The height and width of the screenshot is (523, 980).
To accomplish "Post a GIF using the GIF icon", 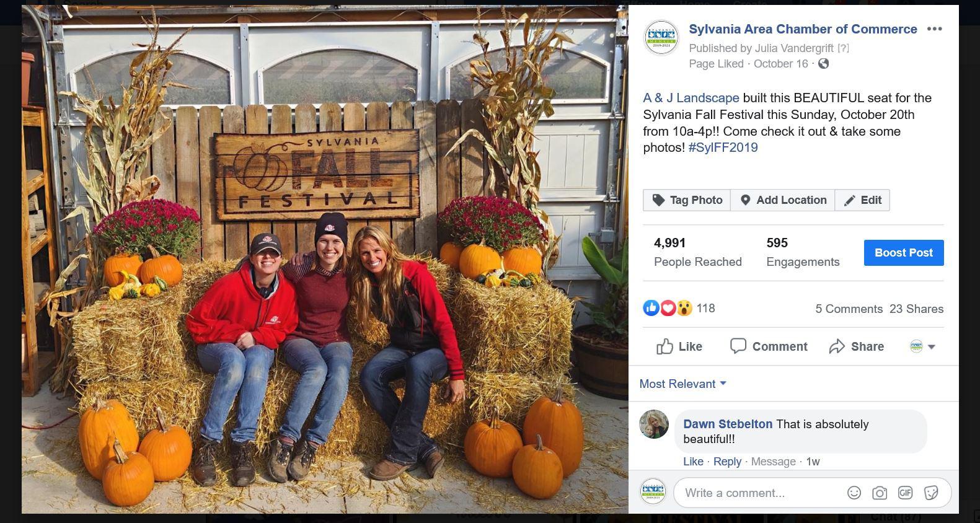I will (x=905, y=493).
